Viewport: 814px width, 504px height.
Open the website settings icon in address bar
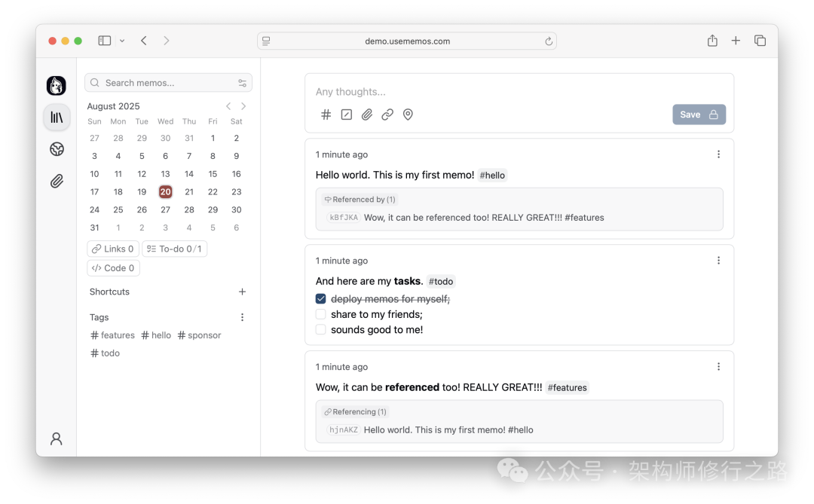tap(266, 41)
